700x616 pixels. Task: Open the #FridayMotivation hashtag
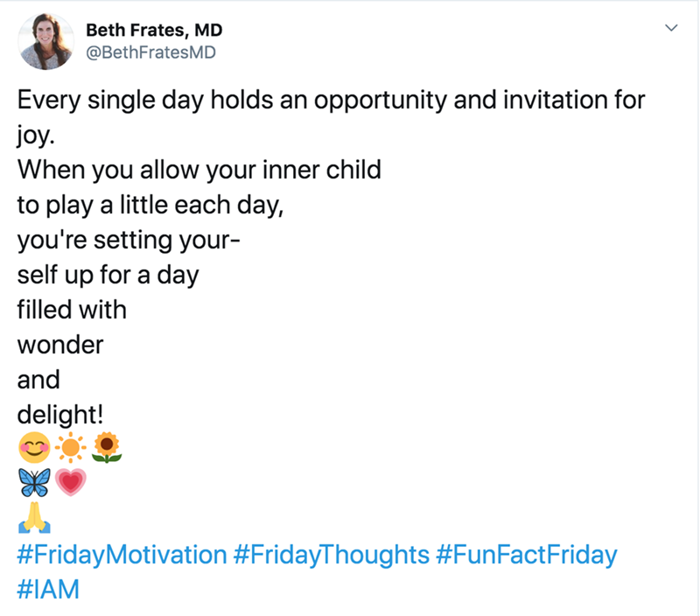click(x=122, y=555)
